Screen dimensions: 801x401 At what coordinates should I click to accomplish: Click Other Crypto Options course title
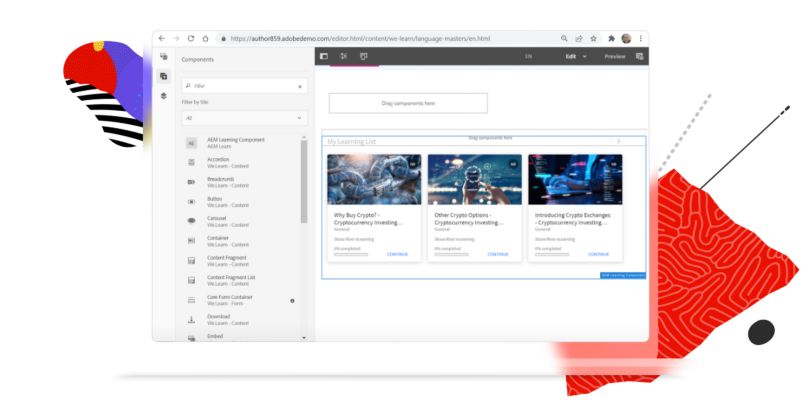click(x=468, y=219)
